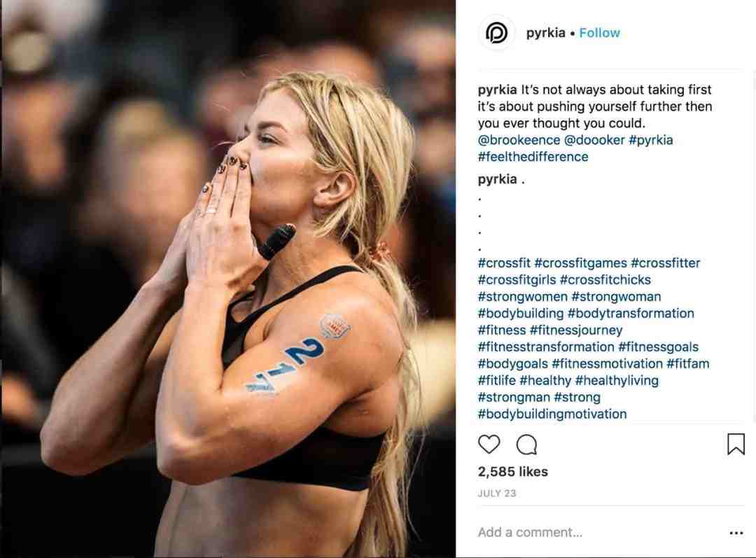756x558 pixels.
Task: Open the pyrkia profile logo avatar
Action: tap(496, 33)
